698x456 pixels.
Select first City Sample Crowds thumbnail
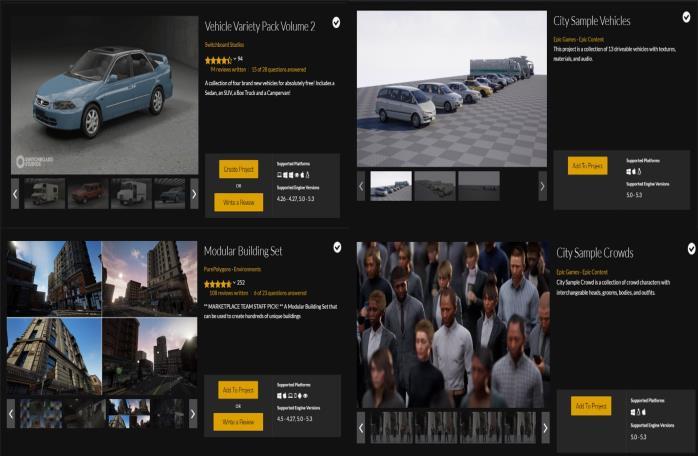[x=391, y=428]
